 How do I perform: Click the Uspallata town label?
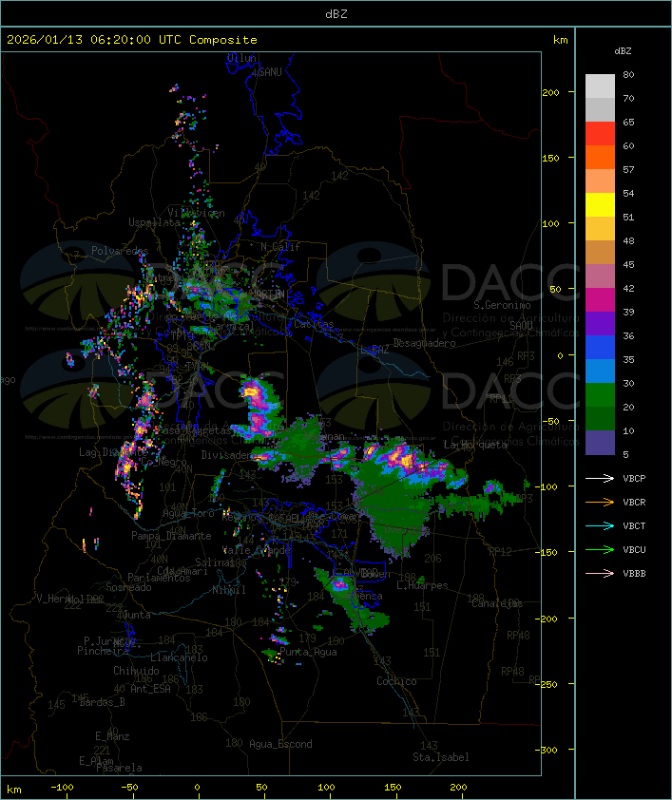point(154,221)
